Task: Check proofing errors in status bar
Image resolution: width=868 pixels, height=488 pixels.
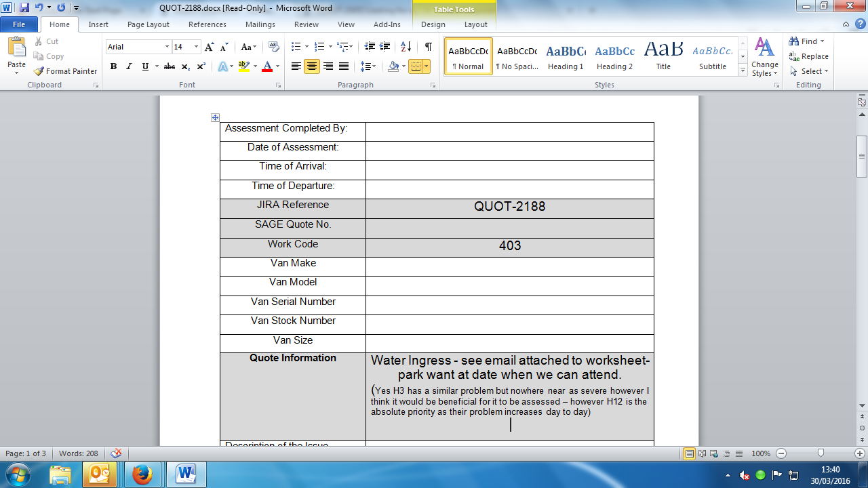Action: (116, 453)
